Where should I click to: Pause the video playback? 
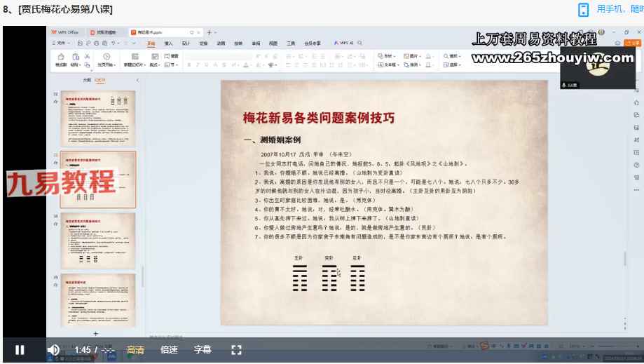click(x=20, y=349)
